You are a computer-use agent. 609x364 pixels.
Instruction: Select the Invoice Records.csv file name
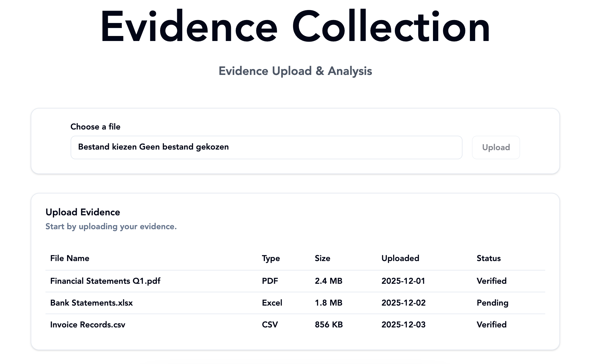pos(87,325)
